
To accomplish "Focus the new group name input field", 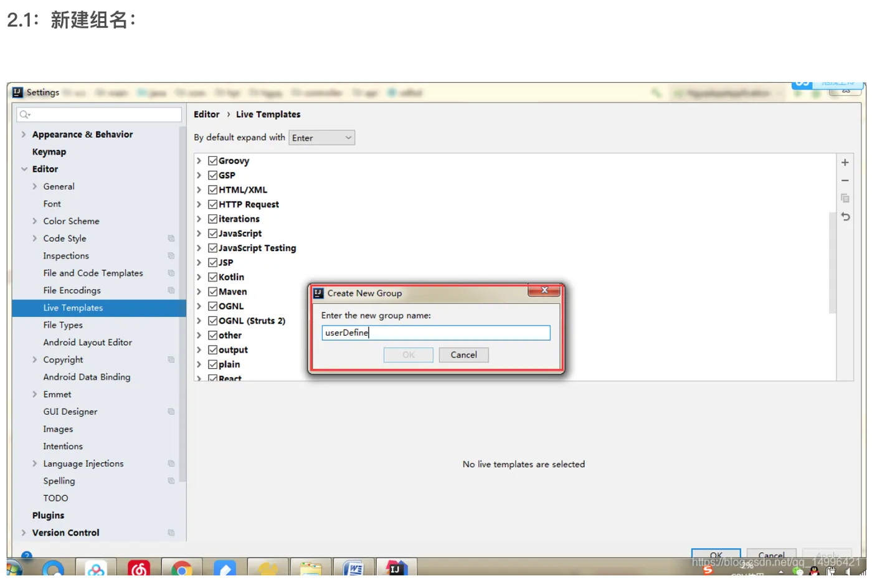I will (436, 333).
